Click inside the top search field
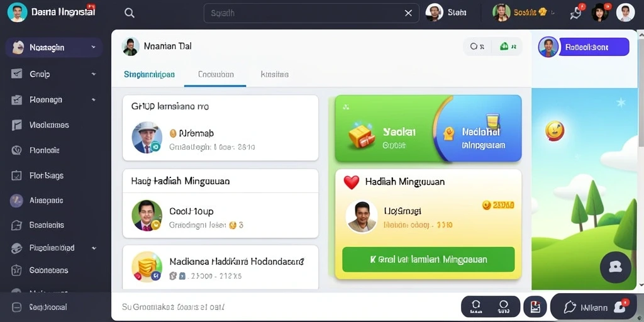Screen dimensions: 644x322 tap(311, 13)
